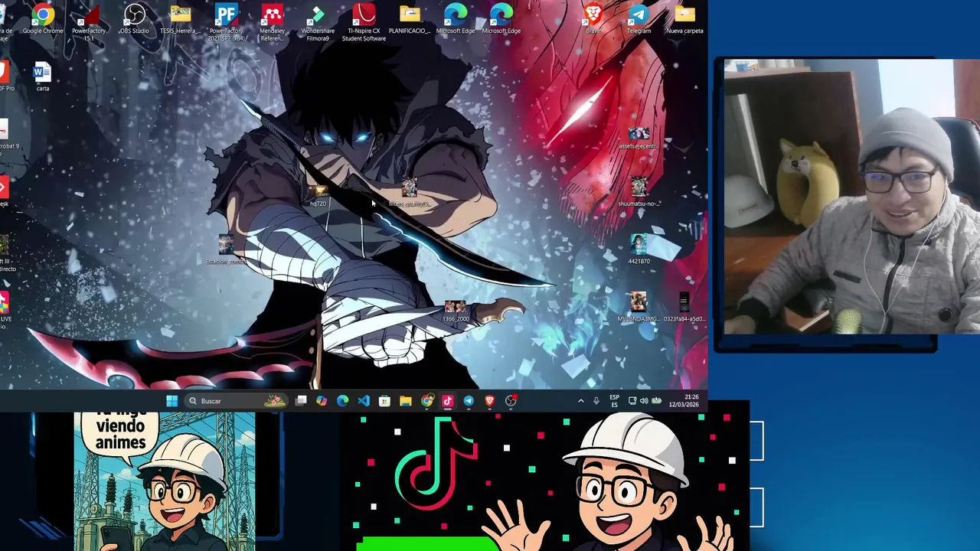980x551 pixels.
Task: Select the 1366_2000 image file
Action: point(456,311)
